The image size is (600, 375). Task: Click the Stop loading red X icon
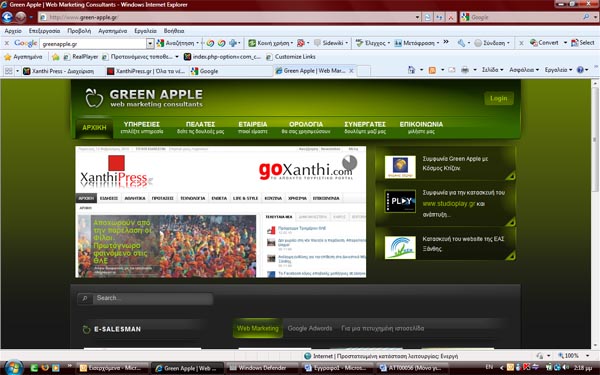(x=451, y=17)
